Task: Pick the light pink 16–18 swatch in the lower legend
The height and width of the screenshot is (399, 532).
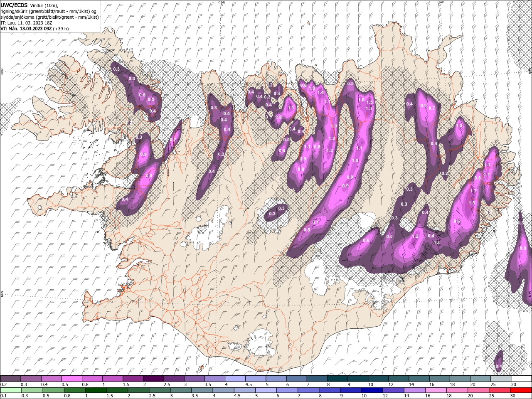Action: pos(435,390)
